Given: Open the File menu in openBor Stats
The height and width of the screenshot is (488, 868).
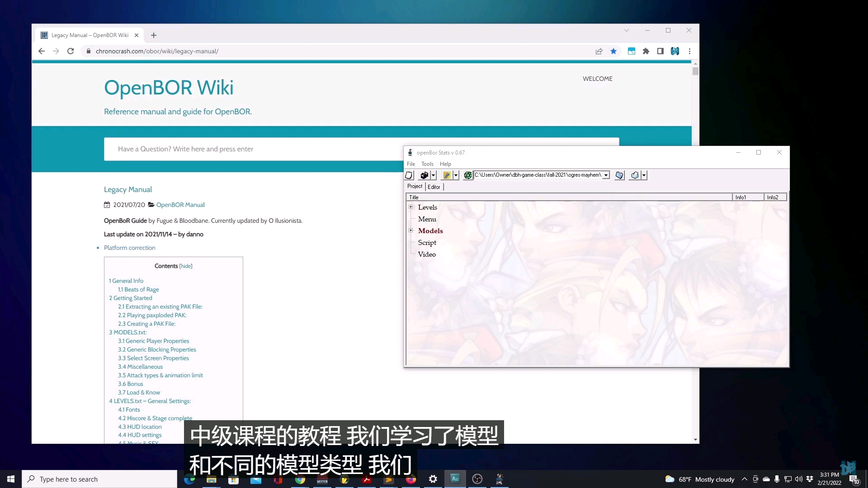Looking at the screenshot, I should pos(411,164).
